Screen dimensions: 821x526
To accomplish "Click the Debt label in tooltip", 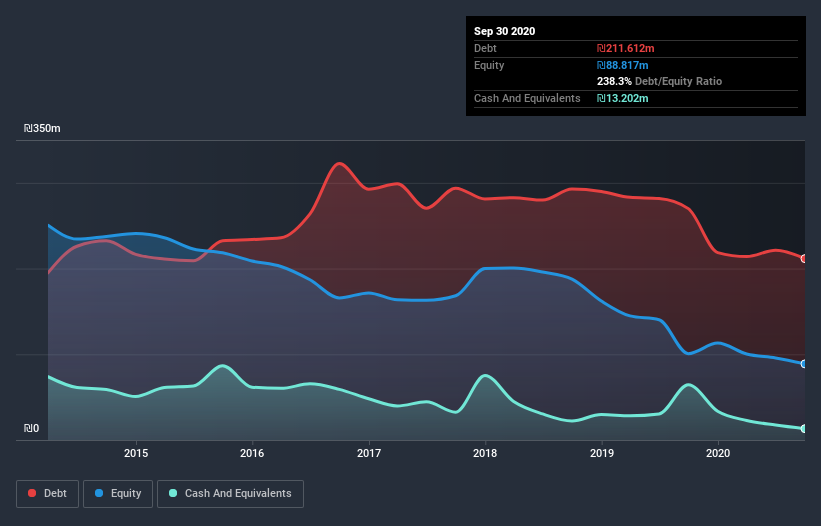I will 485,48.
